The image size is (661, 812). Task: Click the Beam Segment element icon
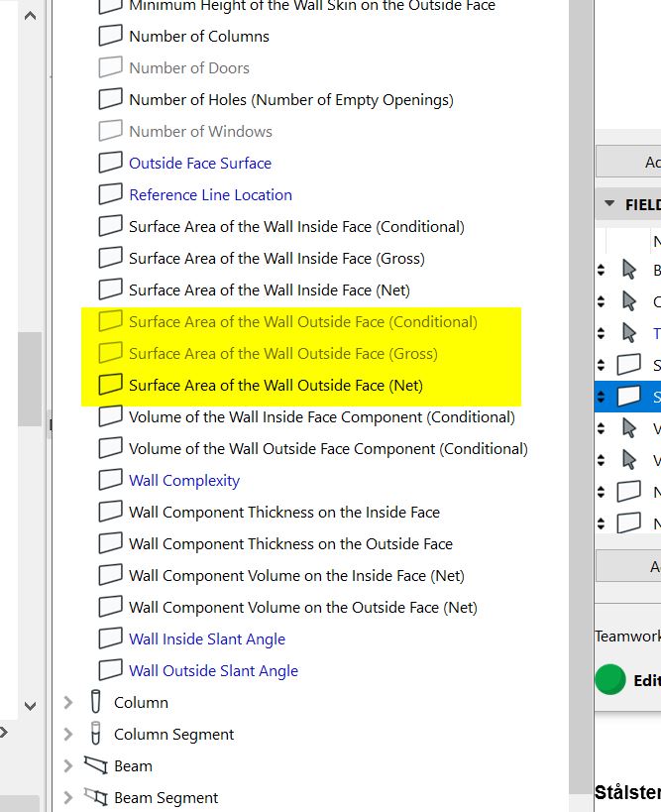tap(96, 798)
